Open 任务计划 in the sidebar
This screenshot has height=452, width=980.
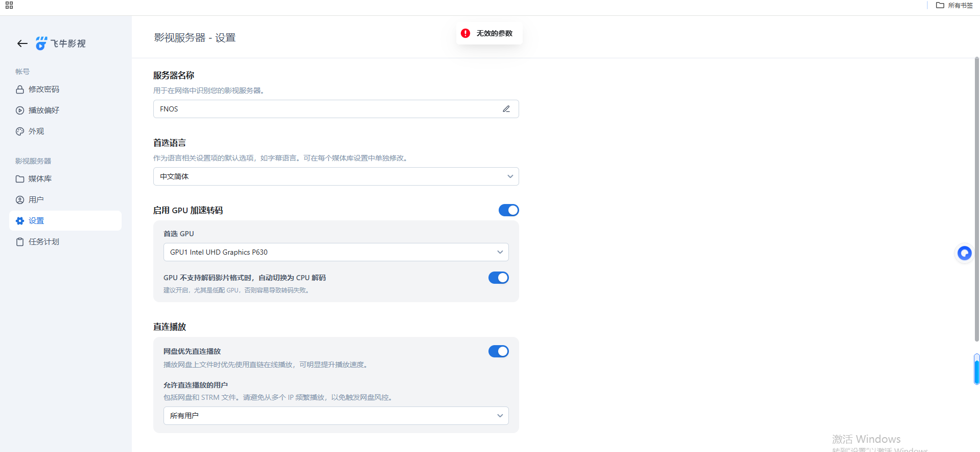coord(65,242)
